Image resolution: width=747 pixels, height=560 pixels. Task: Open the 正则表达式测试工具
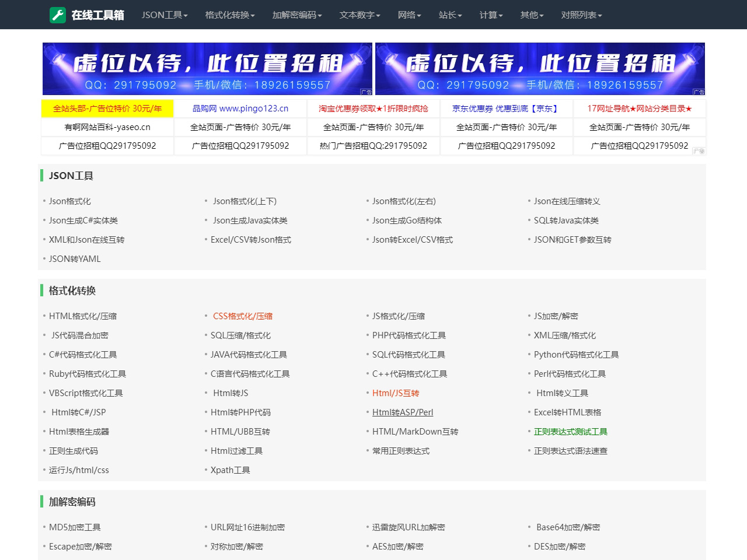[x=570, y=432]
